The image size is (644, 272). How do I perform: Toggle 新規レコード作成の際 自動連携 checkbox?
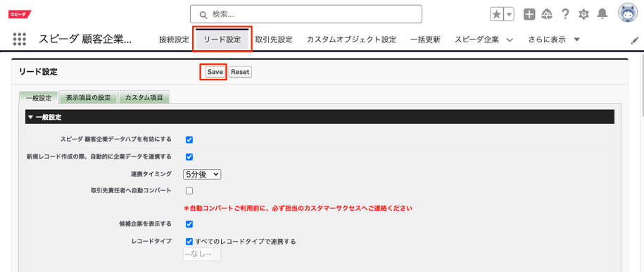click(189, 156)
